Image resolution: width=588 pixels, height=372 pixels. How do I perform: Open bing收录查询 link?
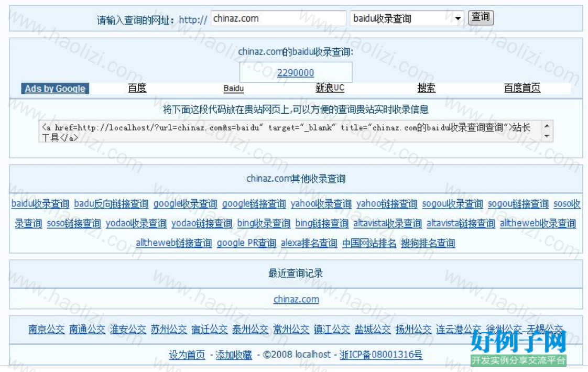(264, 224)
